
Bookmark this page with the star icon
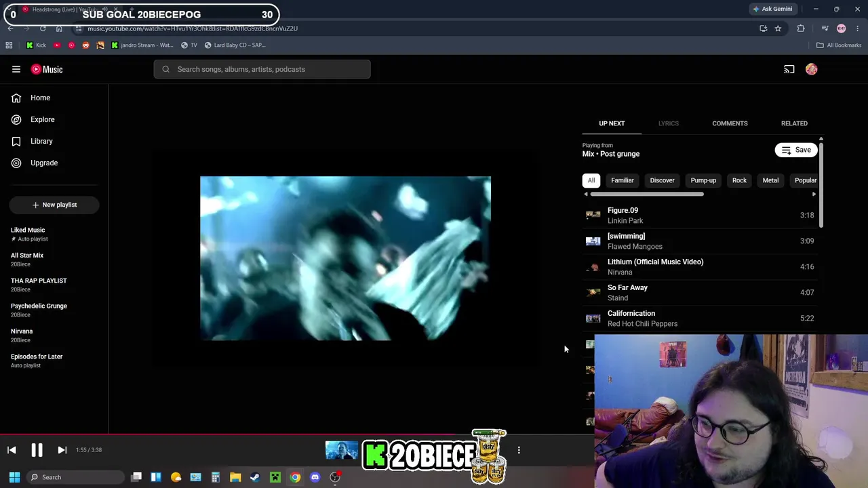(778, 28)
